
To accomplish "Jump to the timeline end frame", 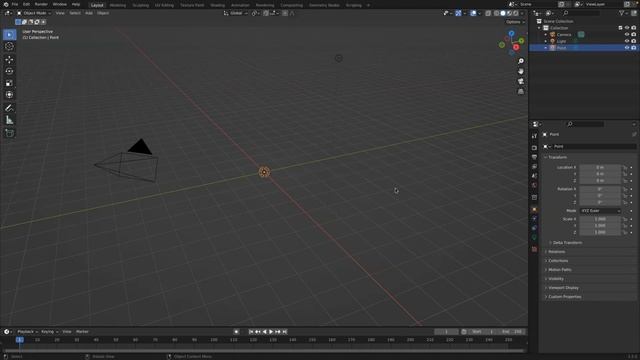I will [x=285, y=332].
